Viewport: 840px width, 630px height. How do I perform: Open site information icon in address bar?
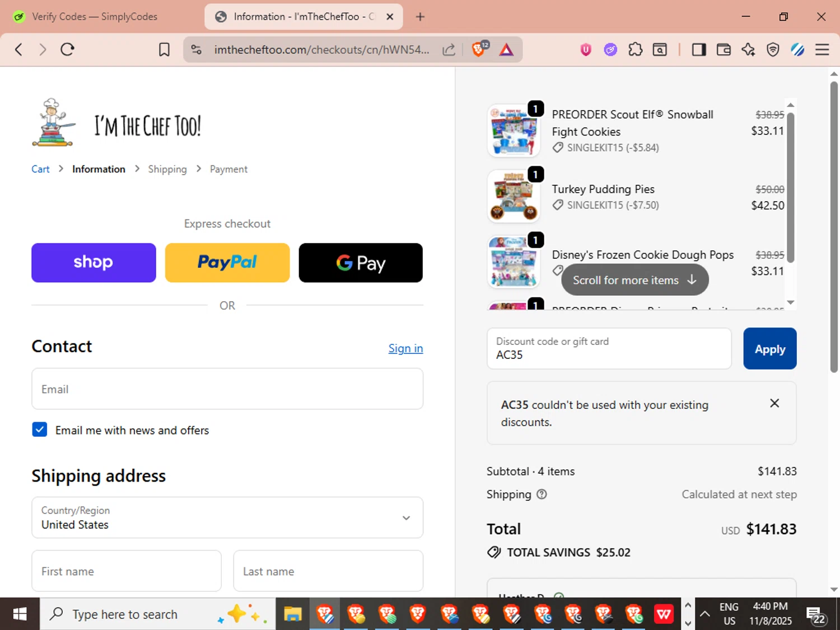tap(197, 50)
